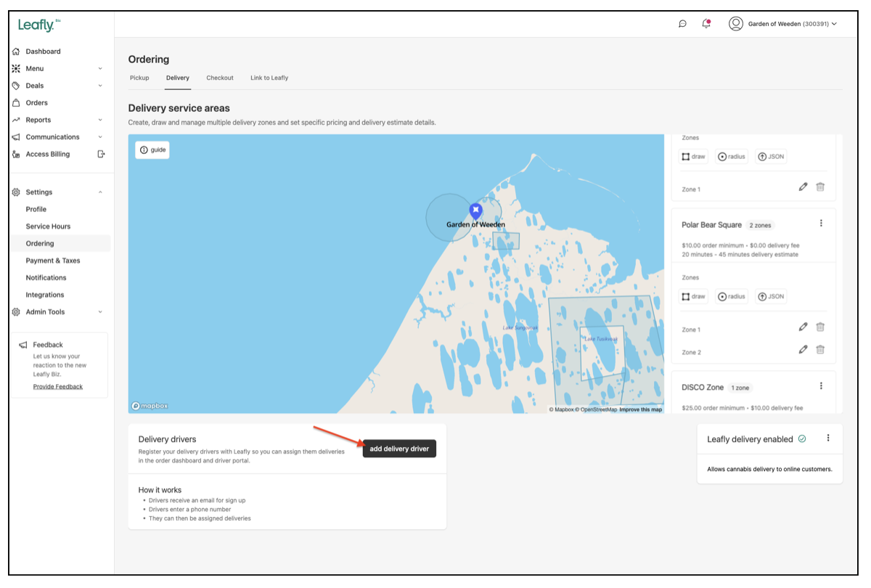Click the Lake Sungovoak label on the map
Viewport: 871px width, 588px height.
(520, 328)
